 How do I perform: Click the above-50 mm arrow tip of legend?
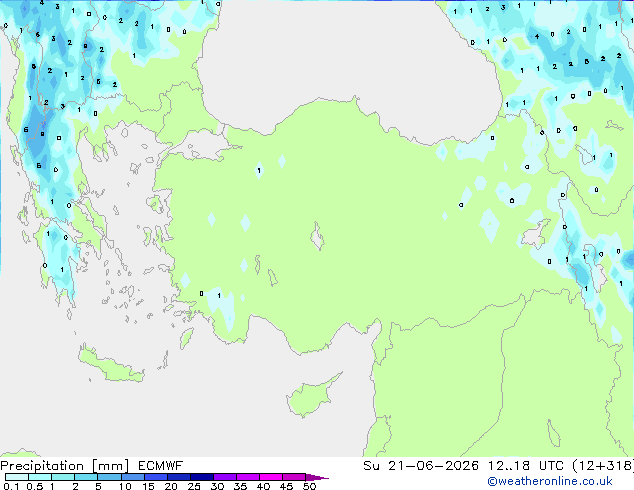tap(317, 477)
